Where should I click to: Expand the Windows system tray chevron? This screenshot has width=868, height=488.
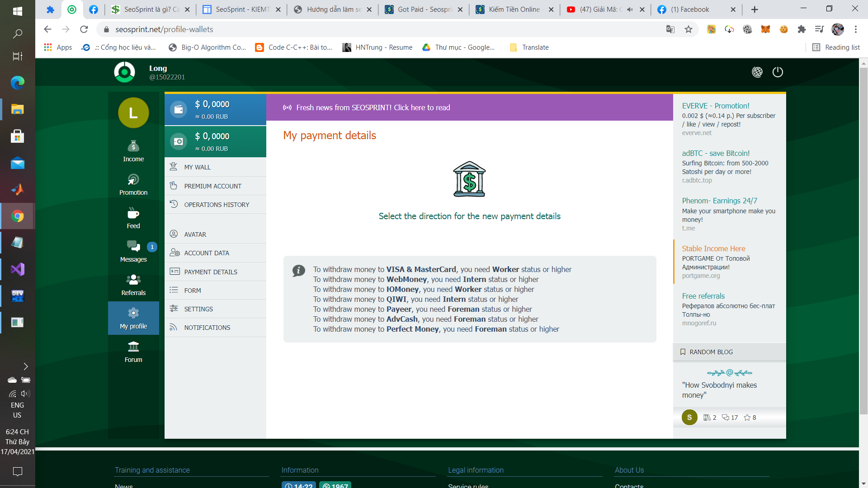click(x=26, y=366)
